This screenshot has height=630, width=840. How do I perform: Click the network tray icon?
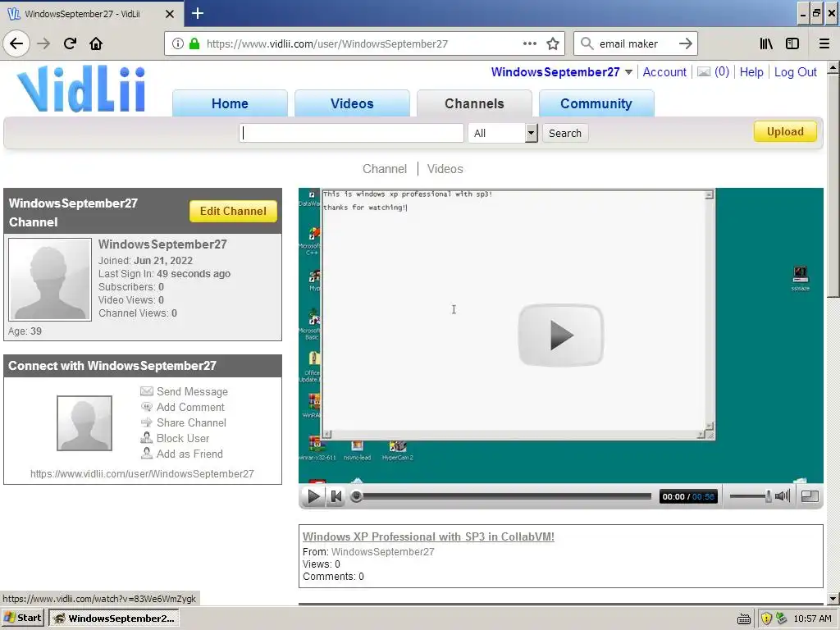tap(782, 619)
